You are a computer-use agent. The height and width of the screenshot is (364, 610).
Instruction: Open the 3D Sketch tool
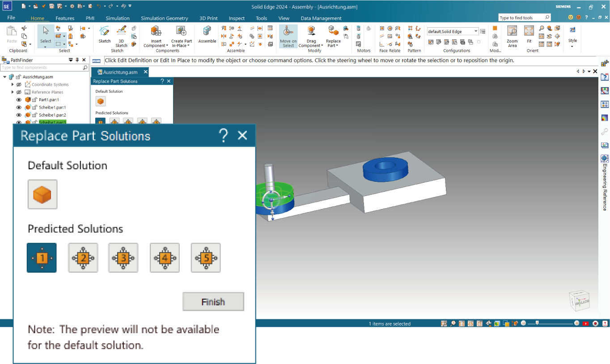coord(122,36)
